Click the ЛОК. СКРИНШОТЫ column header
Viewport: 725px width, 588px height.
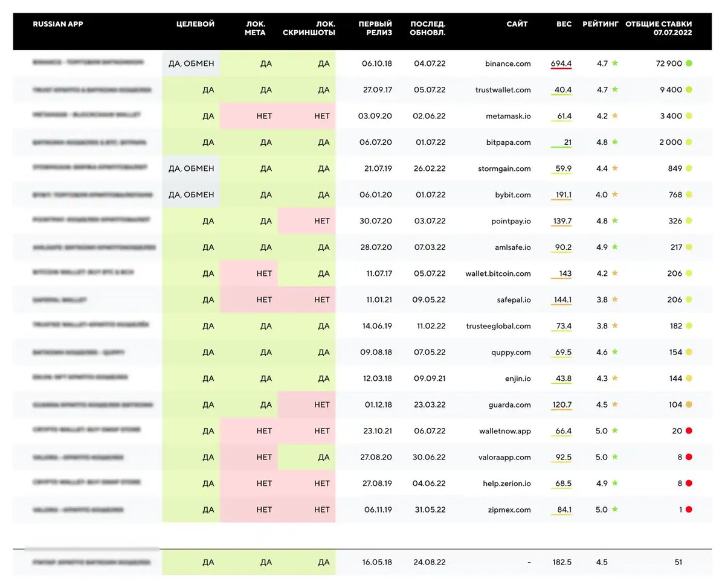309,28
